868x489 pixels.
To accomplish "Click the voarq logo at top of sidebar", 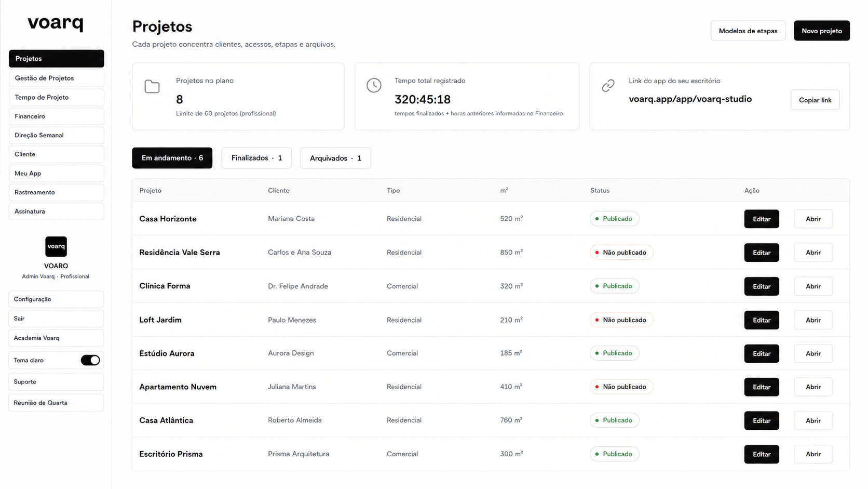I will pyautogui.click(x=56, y=23).
